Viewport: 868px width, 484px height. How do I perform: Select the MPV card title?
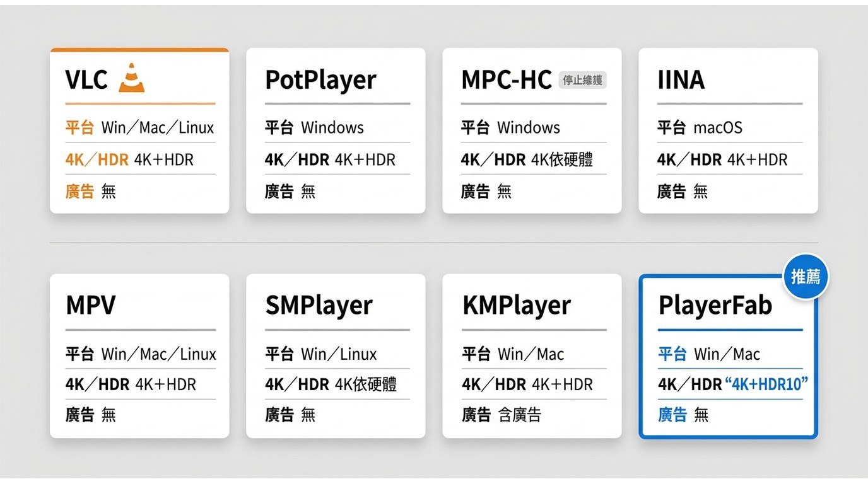tap(91, 305)
